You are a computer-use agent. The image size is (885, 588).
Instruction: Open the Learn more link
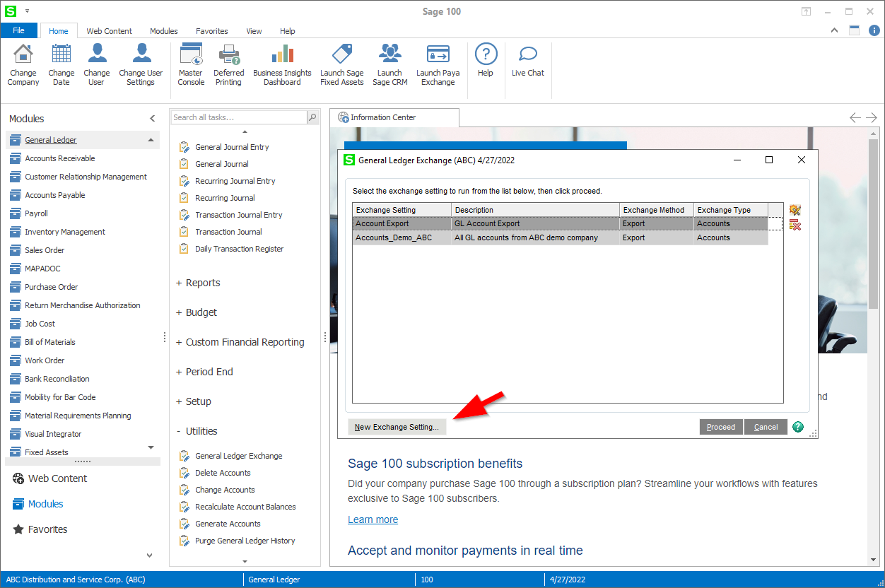pyautogui.click(x=373, y=519)
